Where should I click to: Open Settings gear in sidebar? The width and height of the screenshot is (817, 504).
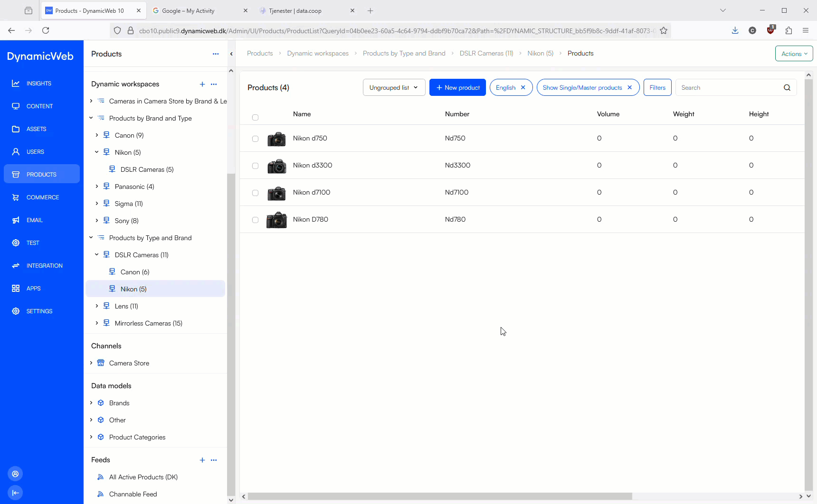point(16,311)
